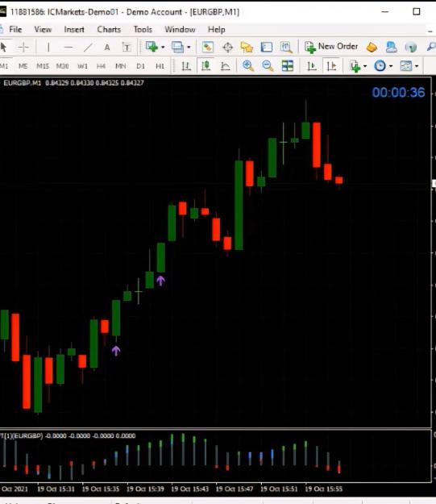Switch chart to bar chart style
Image resolution: width=436 pixels, height=504 pixels.
186,66
